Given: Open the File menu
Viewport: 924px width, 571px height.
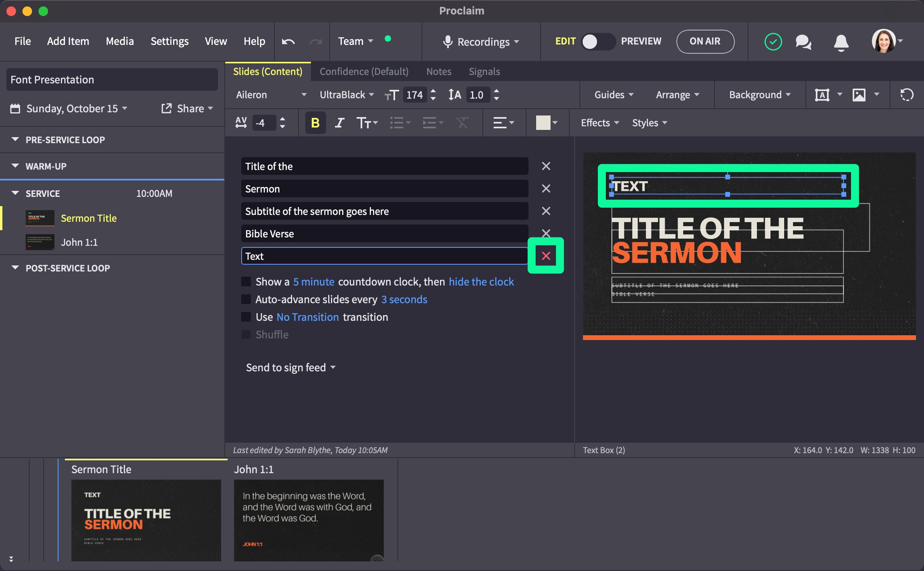Looking at the screenshot, I should [22, 41].
